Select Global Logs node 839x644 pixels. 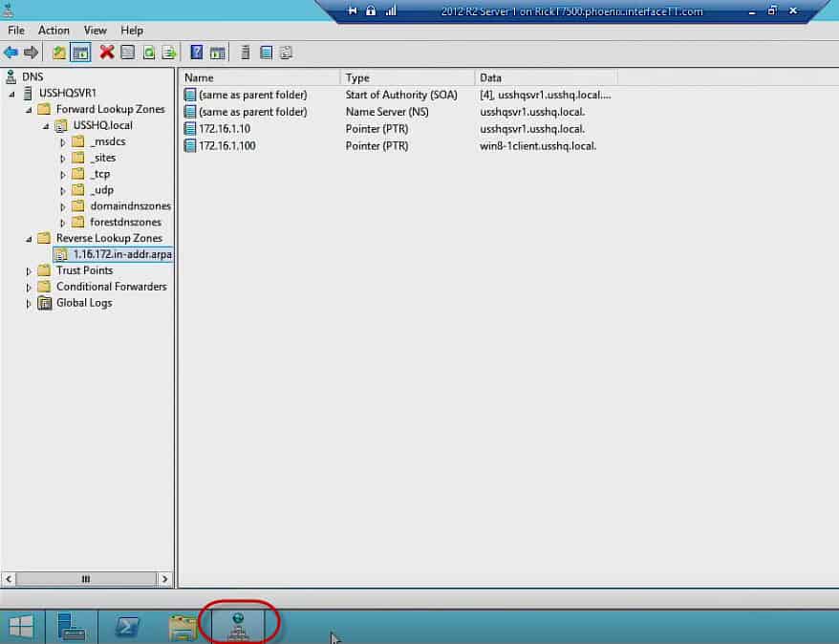pyautogui.click(x=84, y=303)
